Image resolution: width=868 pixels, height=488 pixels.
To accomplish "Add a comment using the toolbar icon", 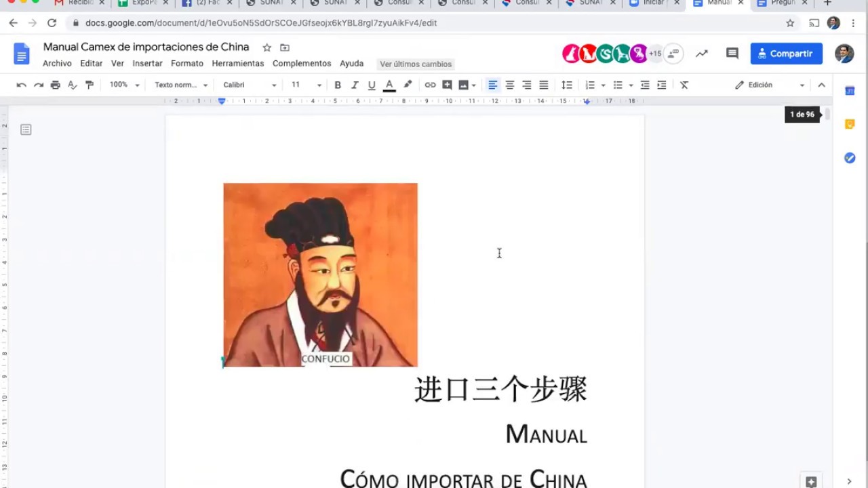I will point(447,85).
